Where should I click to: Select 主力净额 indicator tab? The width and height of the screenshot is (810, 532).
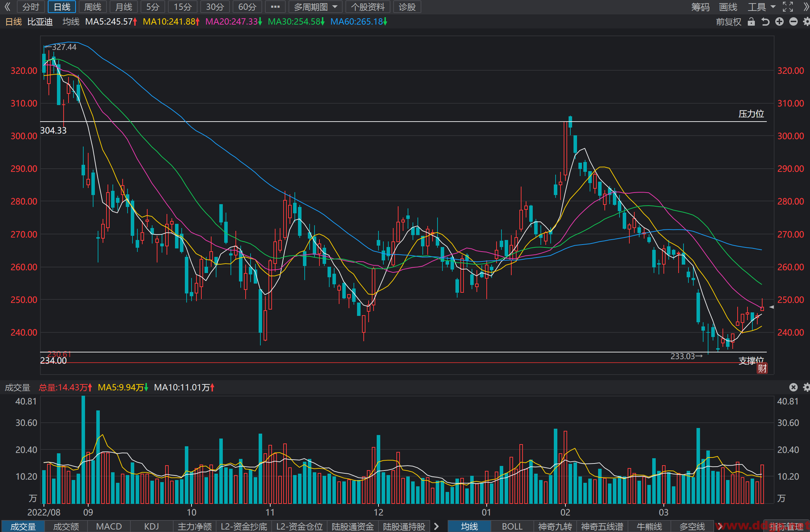pyautogui.click(x=195, y=526)
